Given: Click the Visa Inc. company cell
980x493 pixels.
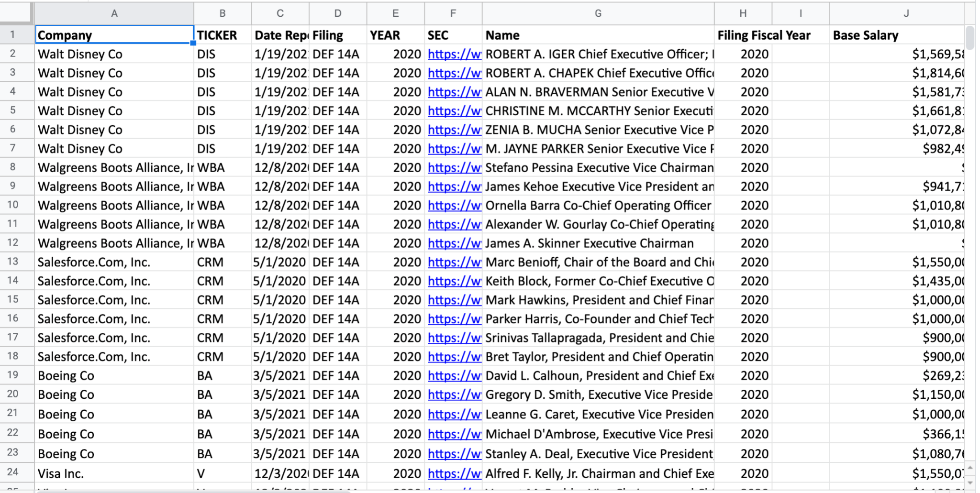Looking at the screenshot, I should click(x=114, y=473).
